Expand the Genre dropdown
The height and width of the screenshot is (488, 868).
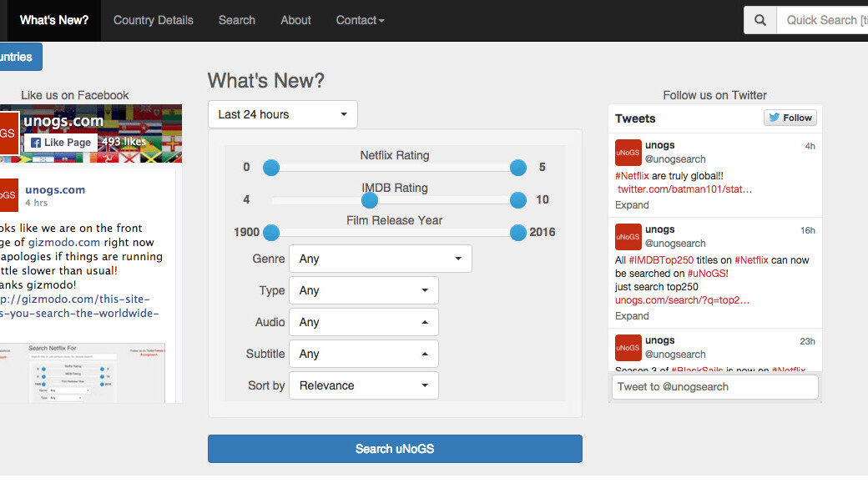(x=380, y=259)
